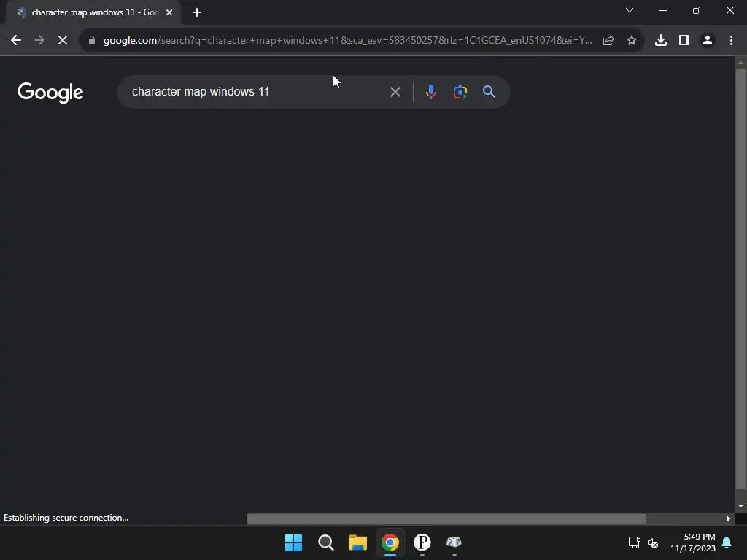Click the forward navigation arrow
Viewport: 747px width, 560px height.
[x=39, y=41]
